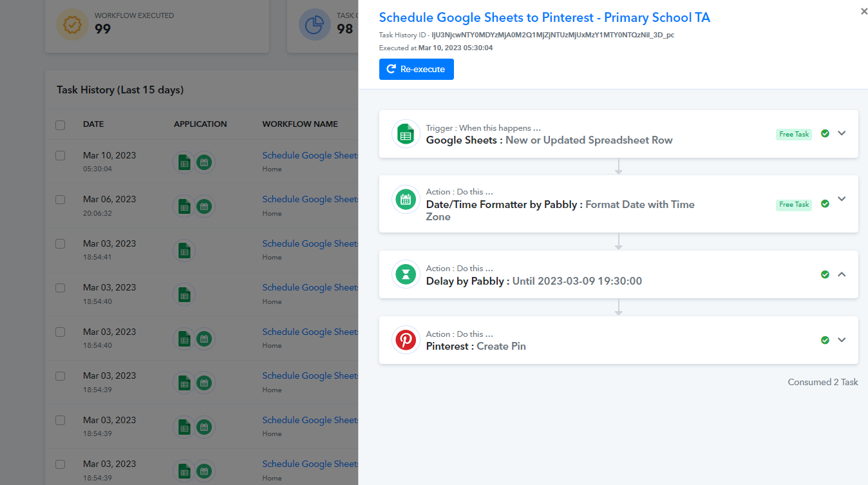Expand the Pinterest Create Pin step

pyautogui.click(x=842, y=340)
